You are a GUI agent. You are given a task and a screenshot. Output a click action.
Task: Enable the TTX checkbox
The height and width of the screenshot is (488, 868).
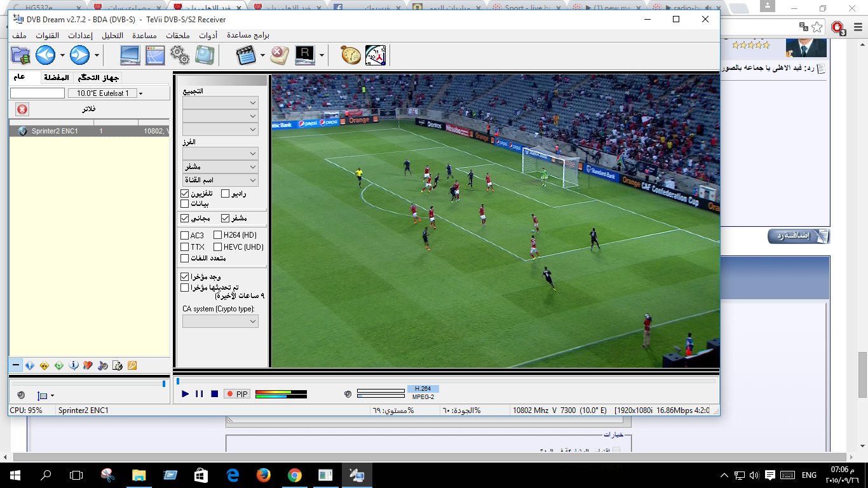click(x=185, y=247)
